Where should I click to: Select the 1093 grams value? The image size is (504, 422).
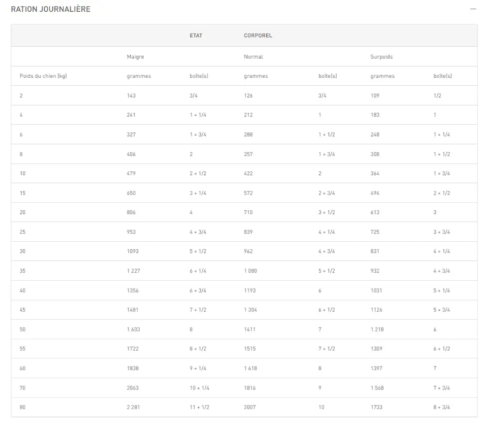(132, 251)
